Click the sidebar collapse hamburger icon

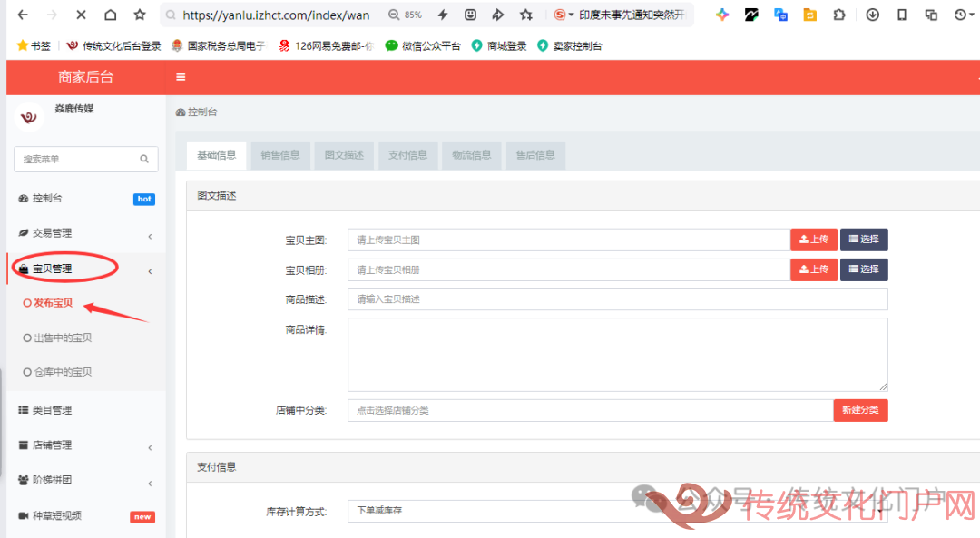(180, 77)
